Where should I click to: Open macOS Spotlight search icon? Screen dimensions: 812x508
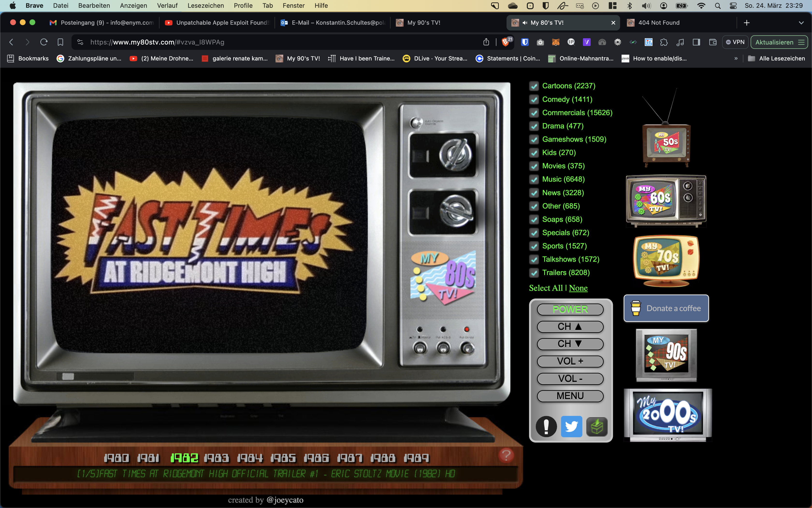pyautogui.click(x=718, y=6)
